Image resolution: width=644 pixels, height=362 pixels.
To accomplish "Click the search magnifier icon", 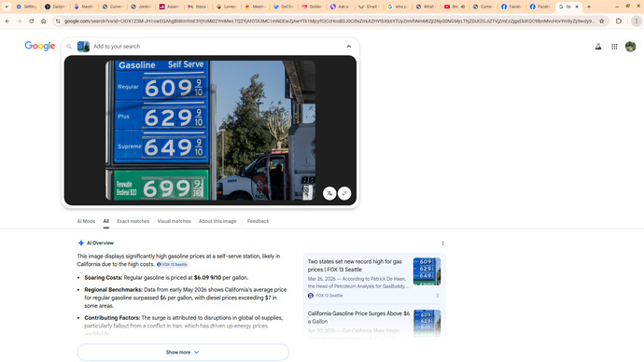I will [69, 47].
